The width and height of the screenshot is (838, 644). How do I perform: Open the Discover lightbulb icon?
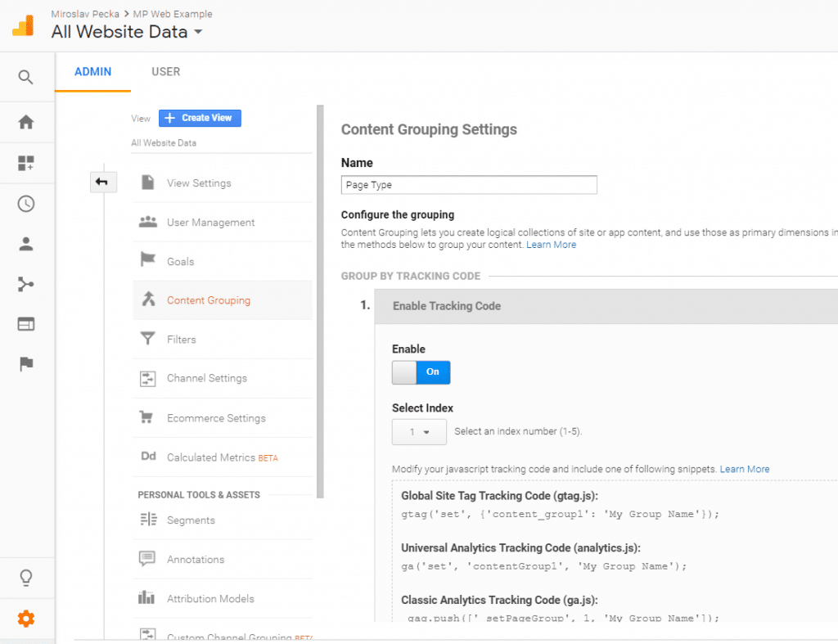coord(25,578)
